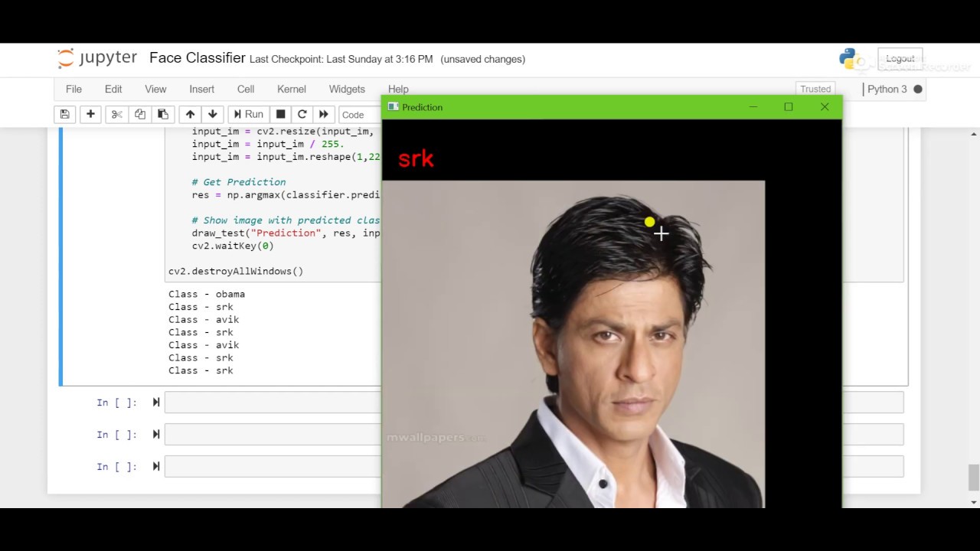This screenshot has width=980, height=551.
Task: Open the Edit menu
Action: 113,89
